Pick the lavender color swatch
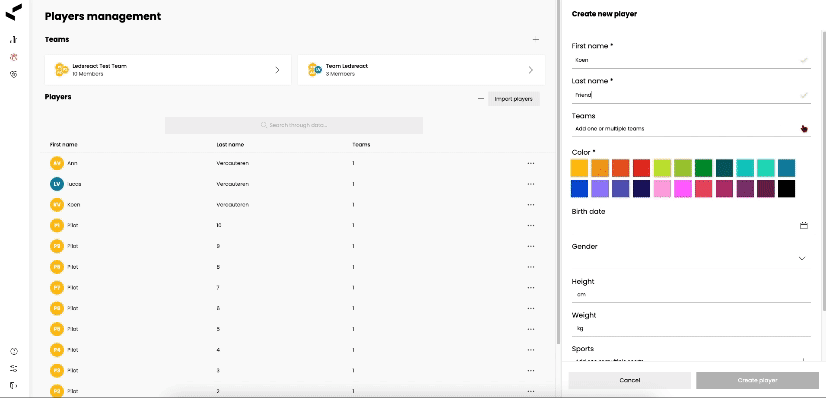 (x=600, y=188)
